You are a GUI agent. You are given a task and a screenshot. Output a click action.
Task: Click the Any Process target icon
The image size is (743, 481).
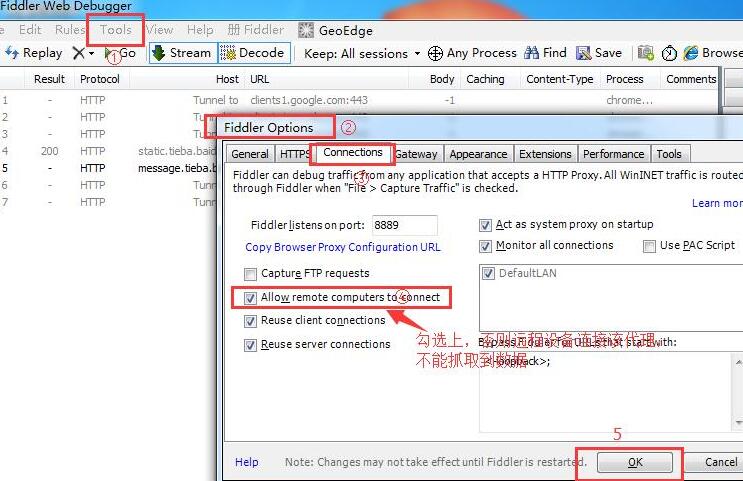point(435,54)
